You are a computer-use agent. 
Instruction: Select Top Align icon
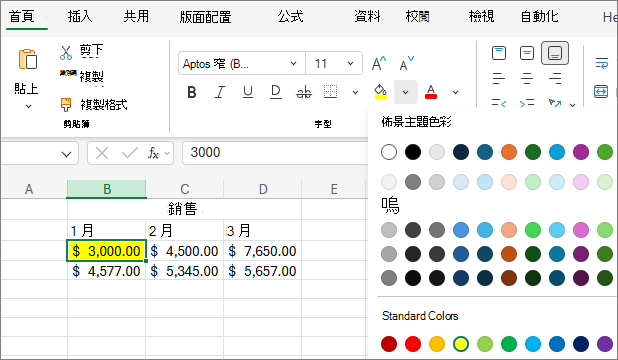point(499,53)
